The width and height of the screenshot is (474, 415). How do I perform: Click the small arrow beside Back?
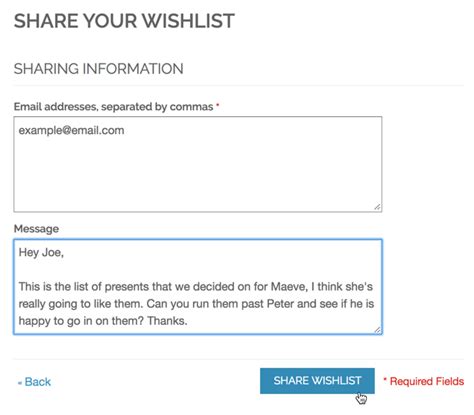20,383
